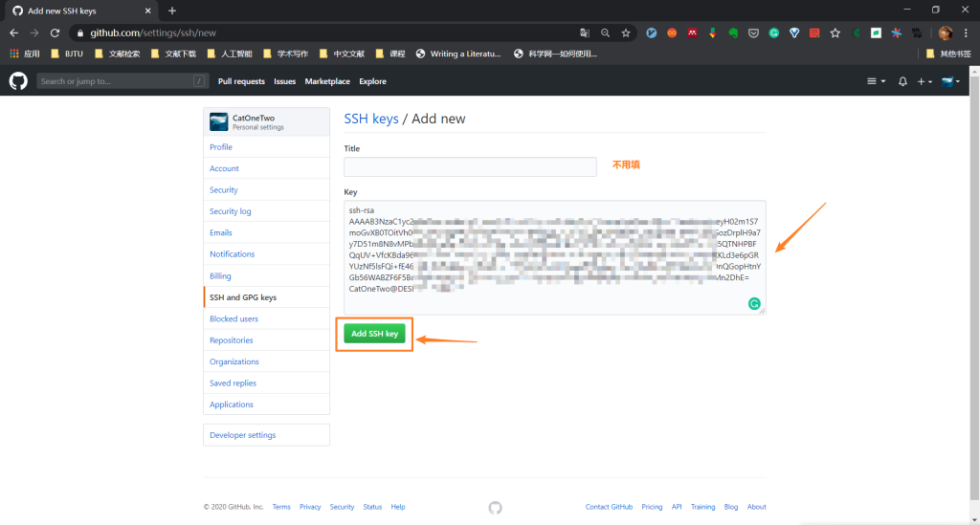980x525 pixels.
Task: Open the Chrome profile avatar
Action: point(945,33)
